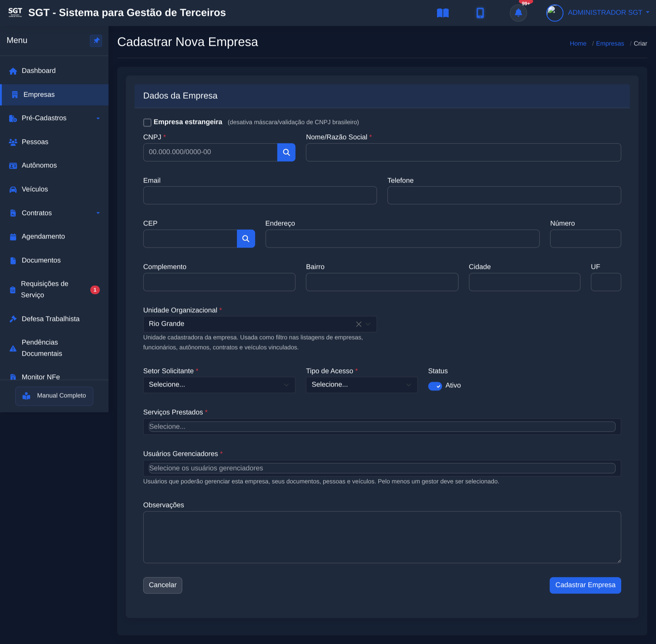Open the notifications bell icon
656x644 pixels.
pos(518,13)
